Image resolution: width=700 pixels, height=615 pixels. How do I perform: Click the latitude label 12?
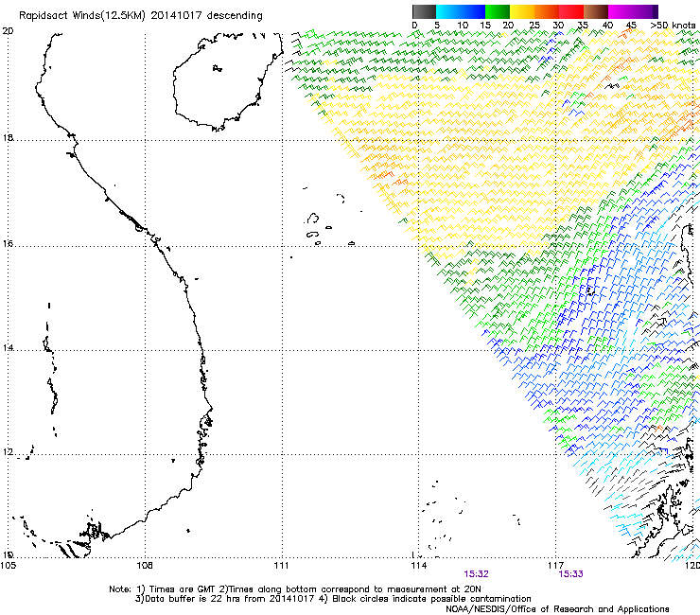pos(8,452)
